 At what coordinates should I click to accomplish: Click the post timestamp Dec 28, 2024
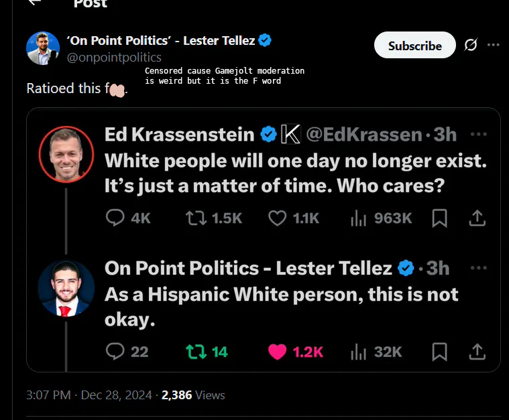(116, 395)
